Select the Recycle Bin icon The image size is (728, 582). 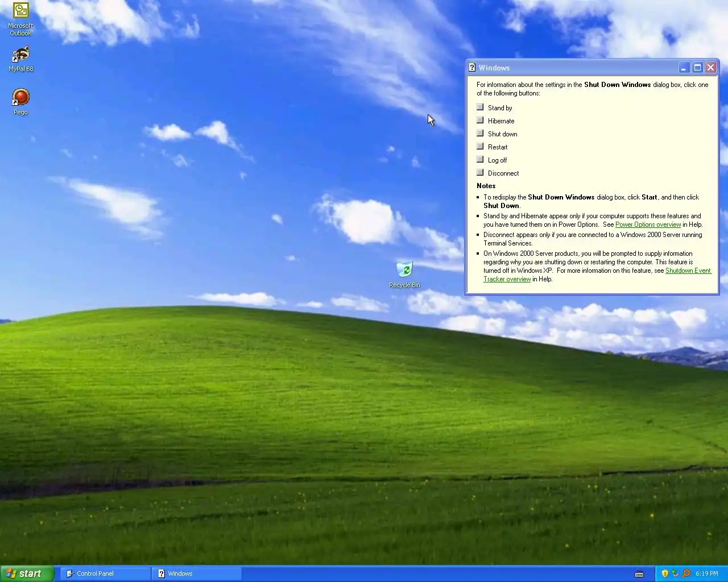tap(404, 275)
